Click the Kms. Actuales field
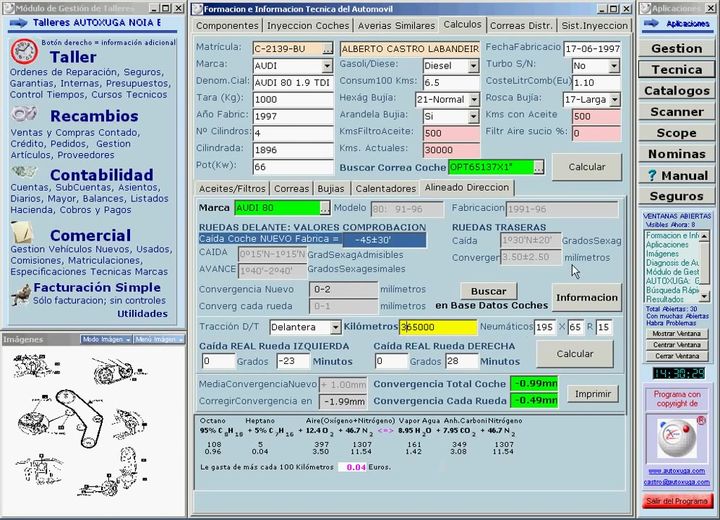Image resolution: width=720 pixels, height=520 pixels. click(451, 150)
